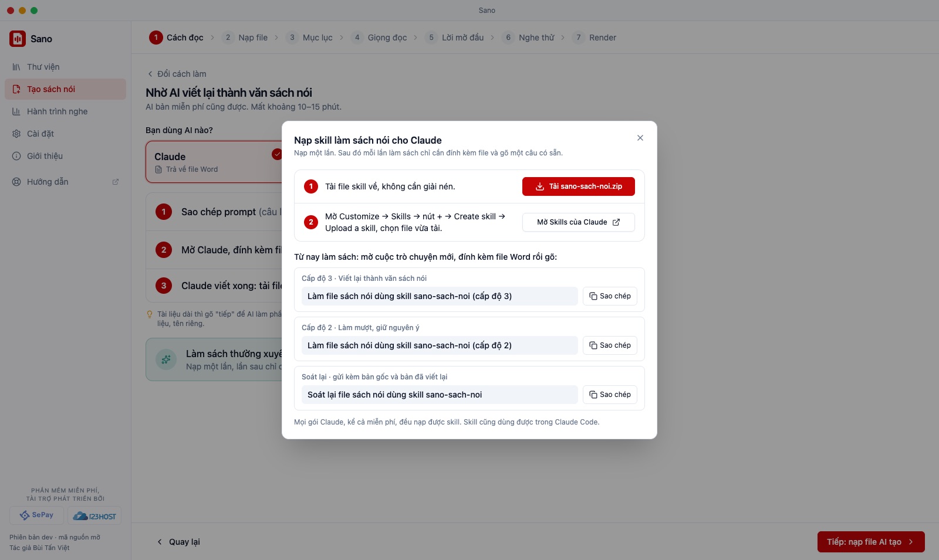Screen dimensions: 939x560
Task: Select Giới thiệu menu label
Action: [45, 156]
